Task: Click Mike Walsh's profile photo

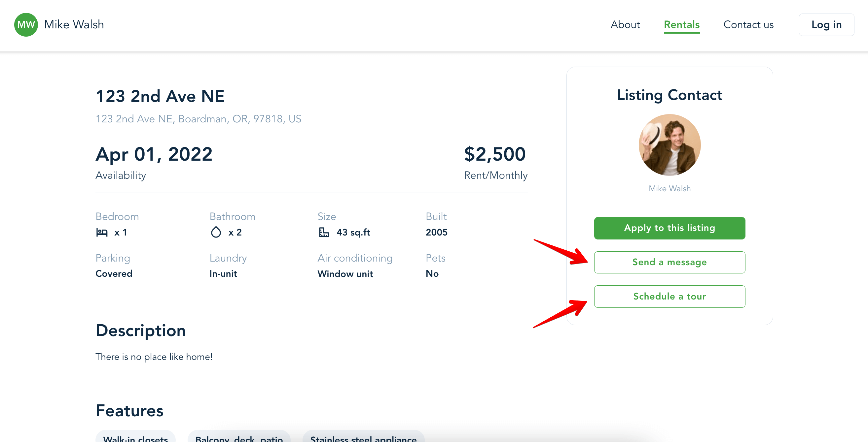Action: (x=669, y=145)
